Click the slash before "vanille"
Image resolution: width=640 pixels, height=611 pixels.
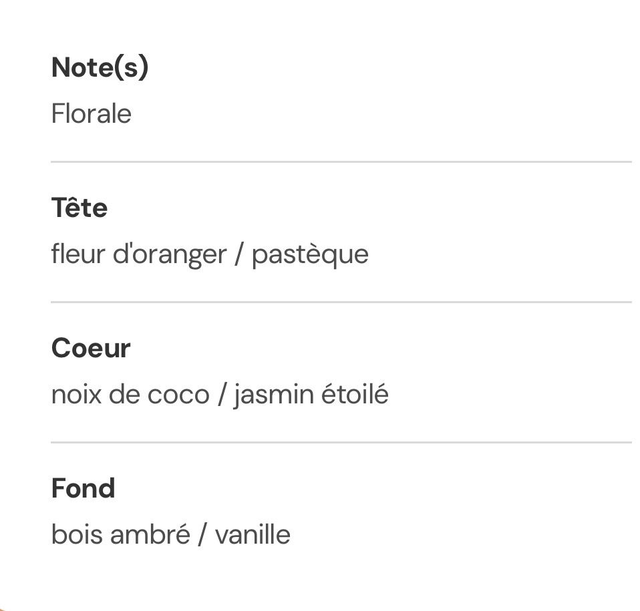point(203,535)
